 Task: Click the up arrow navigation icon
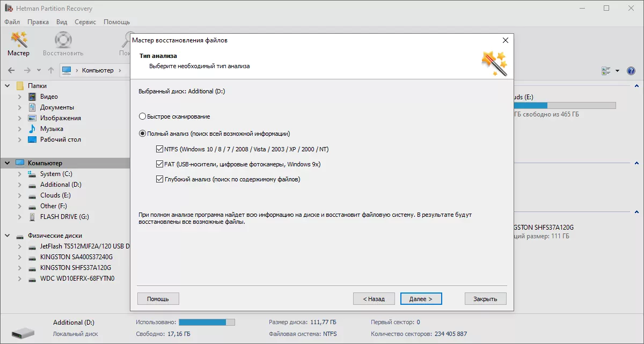click(51, 70)
